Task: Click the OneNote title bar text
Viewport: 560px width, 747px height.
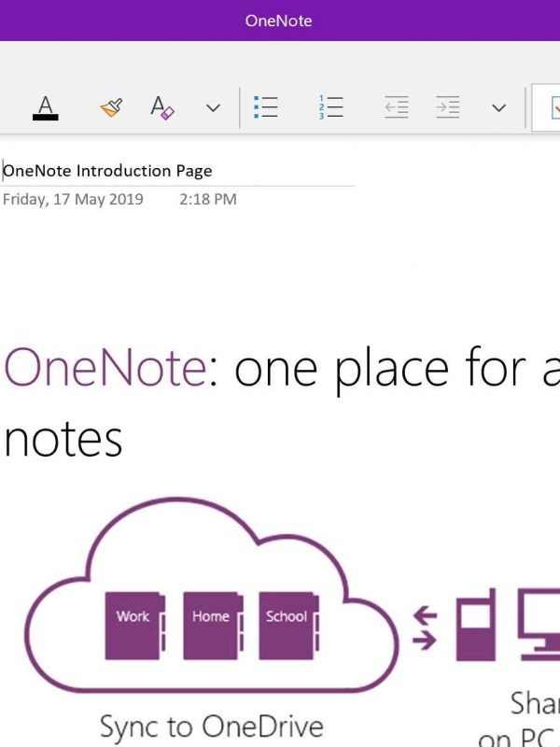Action: coord(279,21)
